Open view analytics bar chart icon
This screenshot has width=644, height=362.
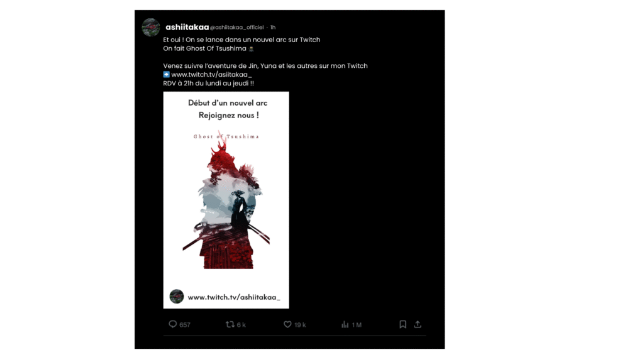345,324
